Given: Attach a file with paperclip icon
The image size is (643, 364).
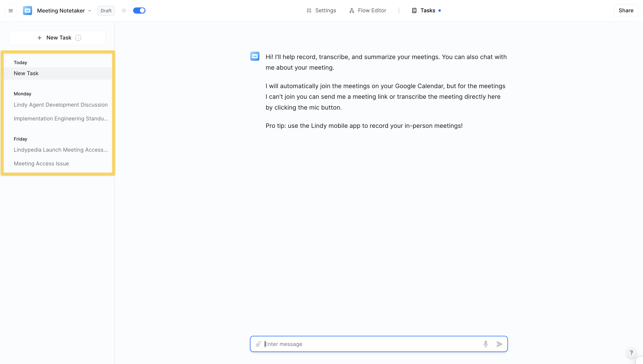Looking at the screenshot, I should point(258,344).
